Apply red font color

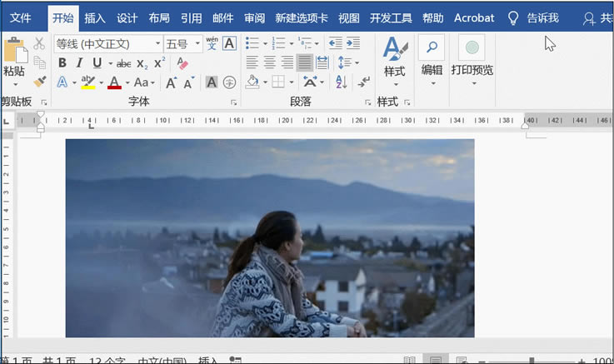click(x=114, y=82)
